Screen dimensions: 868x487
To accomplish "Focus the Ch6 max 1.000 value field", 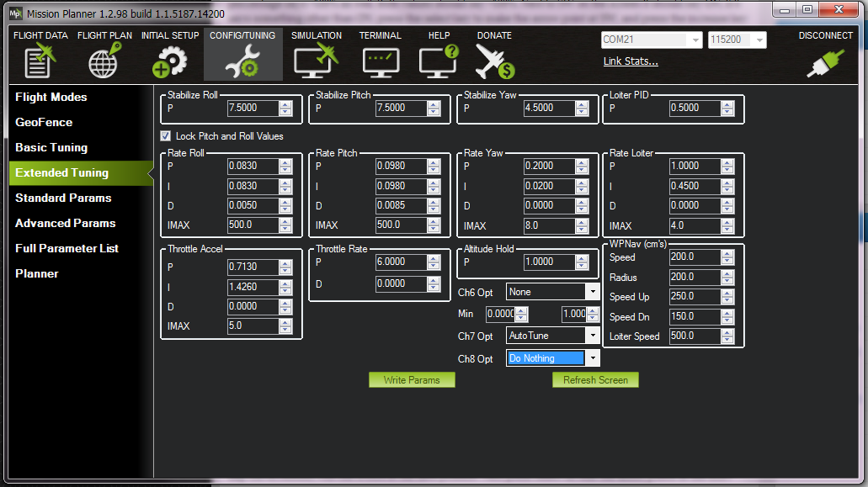I will 574,314.
